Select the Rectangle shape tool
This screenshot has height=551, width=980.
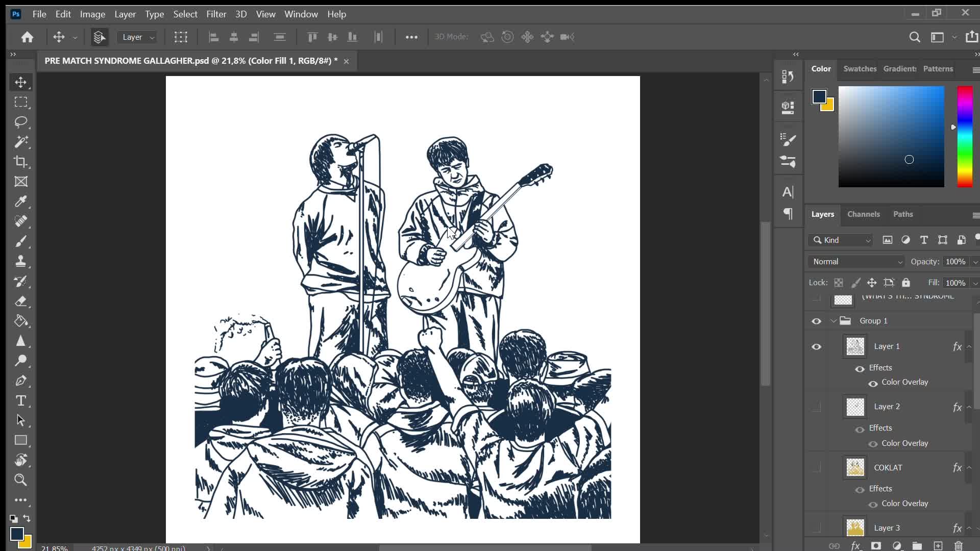pyautogui.click(x=21, y=440)
